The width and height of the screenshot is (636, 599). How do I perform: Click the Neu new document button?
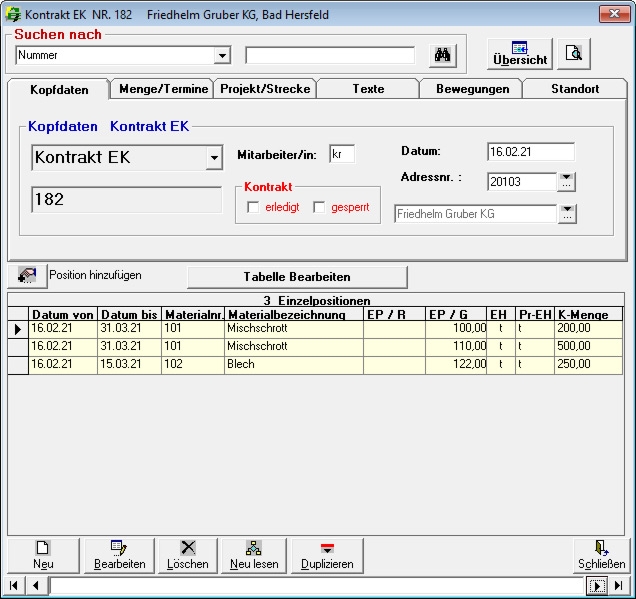pyautogui.click(x=43, y=555)
